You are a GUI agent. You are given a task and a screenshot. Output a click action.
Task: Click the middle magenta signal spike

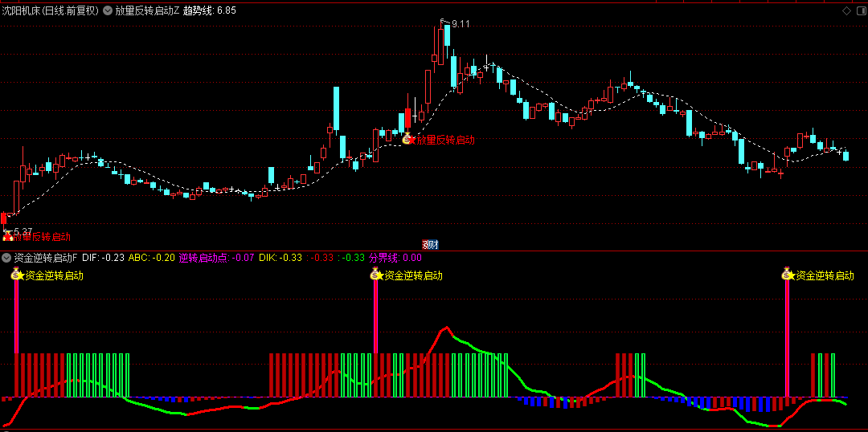pyautogui.click(x=375, y=316)
